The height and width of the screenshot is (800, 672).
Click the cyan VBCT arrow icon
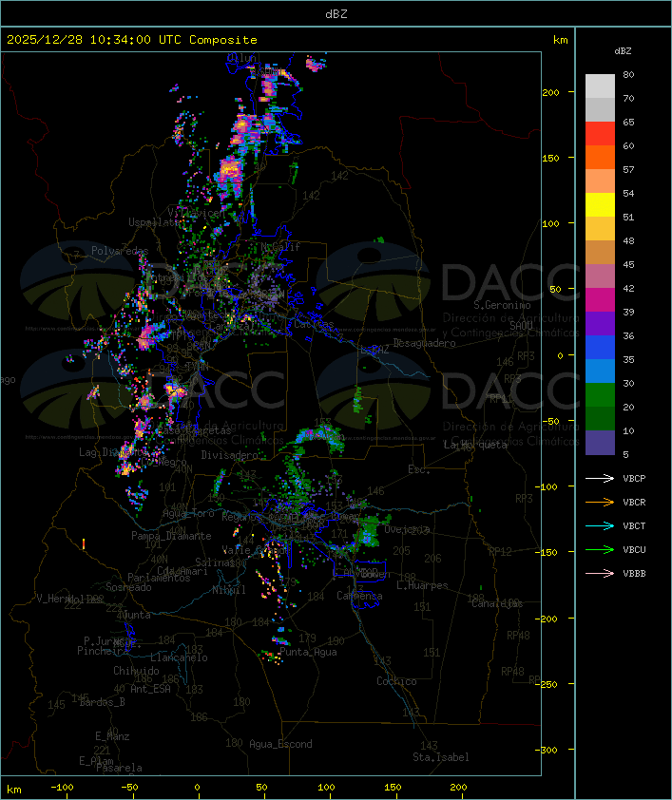(600, 525)
